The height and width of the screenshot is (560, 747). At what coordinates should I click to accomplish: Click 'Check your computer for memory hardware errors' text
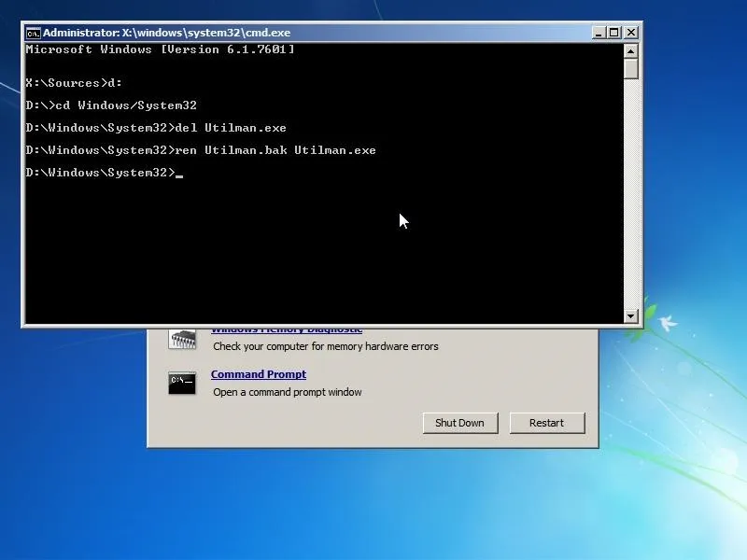[x=325, y=346]
